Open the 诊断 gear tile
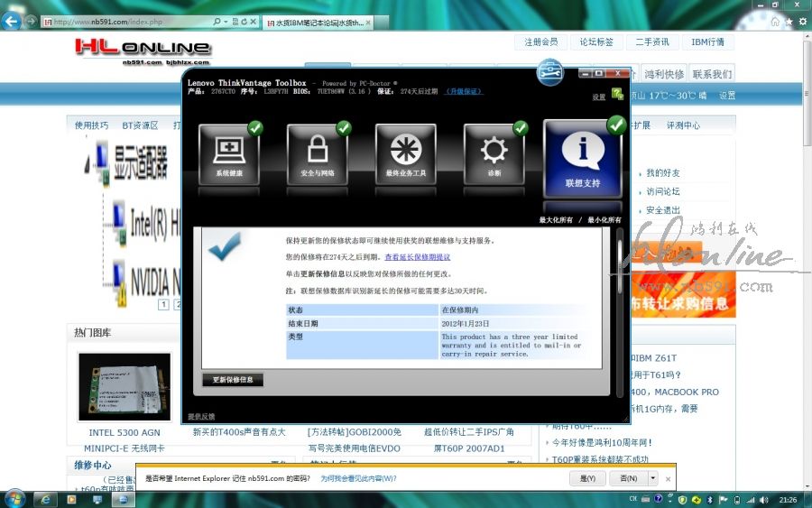 point(494,155)
